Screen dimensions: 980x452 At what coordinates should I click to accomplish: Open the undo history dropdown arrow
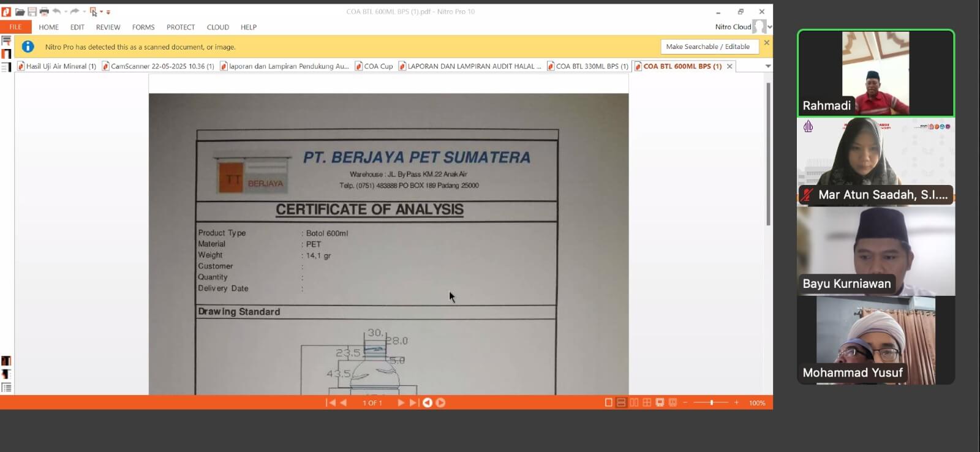[x=65, y=12]
